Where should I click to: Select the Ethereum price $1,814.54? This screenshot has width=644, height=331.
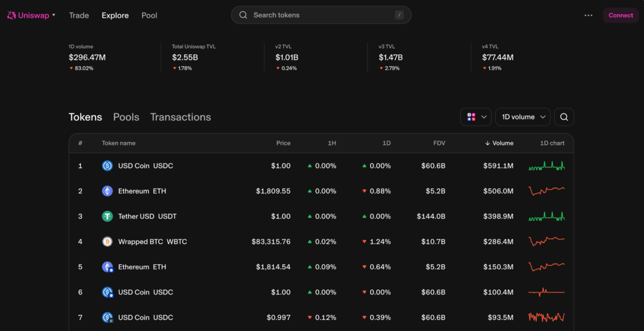[273, 267]
